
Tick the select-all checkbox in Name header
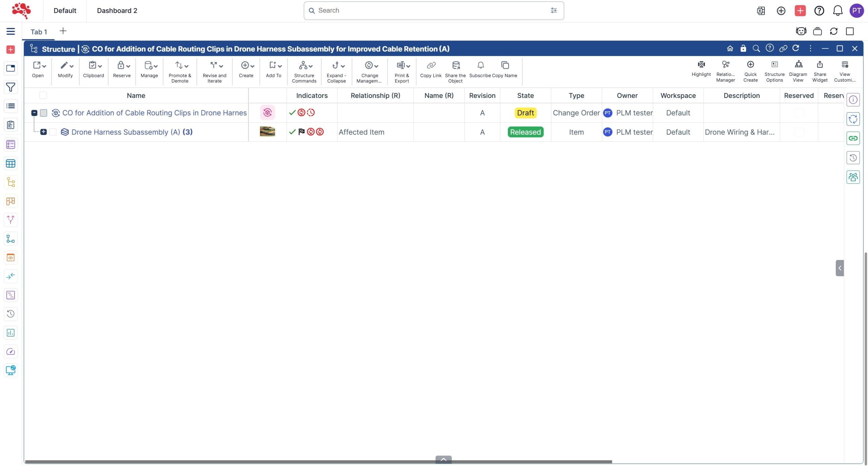point(43,95)
